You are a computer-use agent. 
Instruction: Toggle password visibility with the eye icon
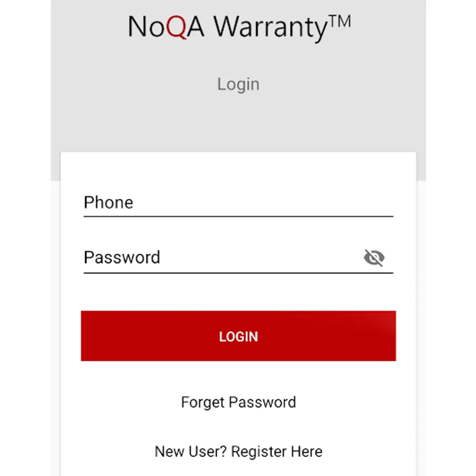click(374, 258)
